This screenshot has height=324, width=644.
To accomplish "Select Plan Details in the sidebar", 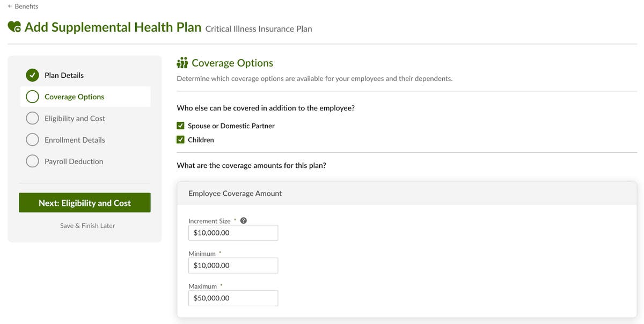I will pyautogui.click(x=63, y=75).
